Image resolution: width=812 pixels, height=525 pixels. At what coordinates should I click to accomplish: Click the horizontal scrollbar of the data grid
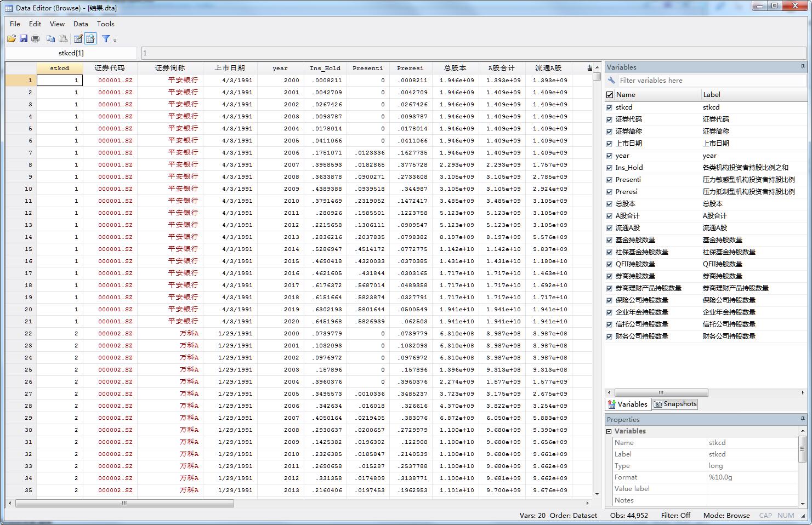pyautogui.click(x=124, y=503)
